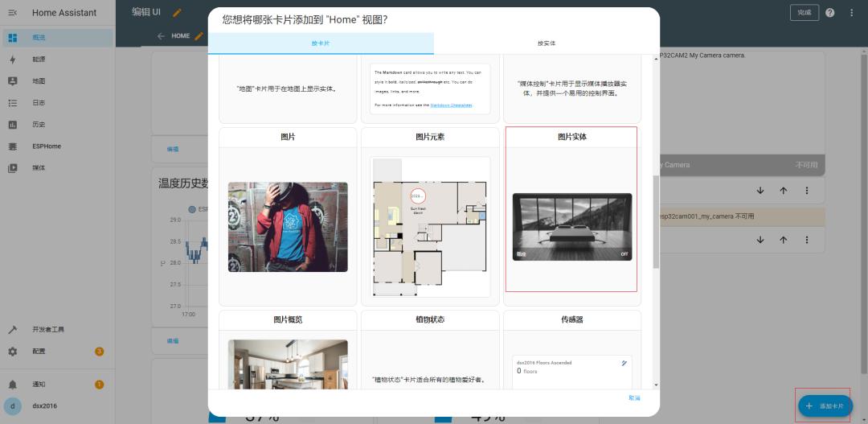
Task: Open help question mark icon in header
Action: [829, 13]
